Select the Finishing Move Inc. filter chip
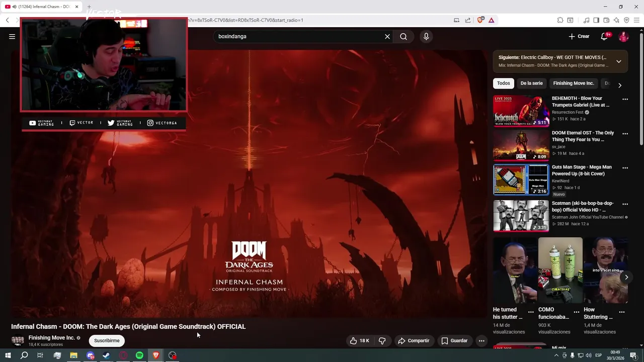The image size is (644, 362). point(573,83)
